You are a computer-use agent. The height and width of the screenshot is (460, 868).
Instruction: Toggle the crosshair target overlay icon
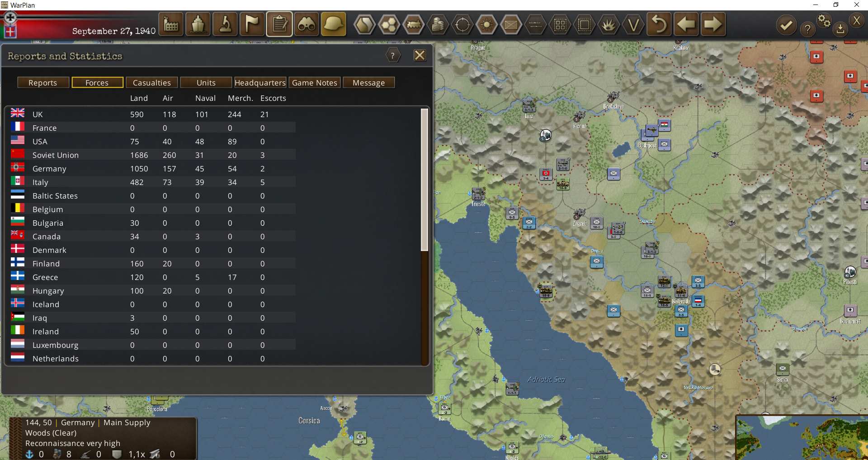(462, 24)
